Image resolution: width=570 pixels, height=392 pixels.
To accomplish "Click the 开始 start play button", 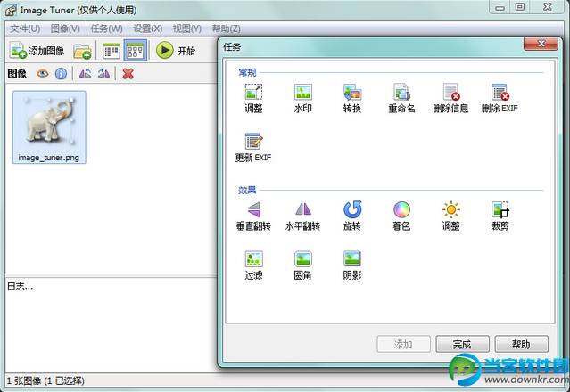I will [x=176, y=51].
